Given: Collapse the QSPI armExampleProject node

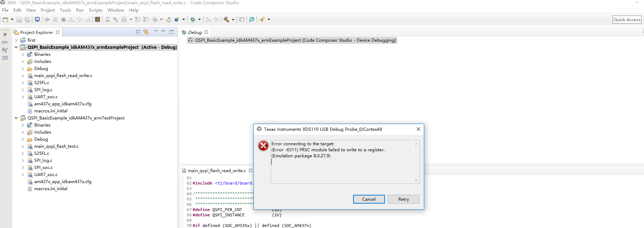Looking at the screenshot, I should click(x=16, y=47).
